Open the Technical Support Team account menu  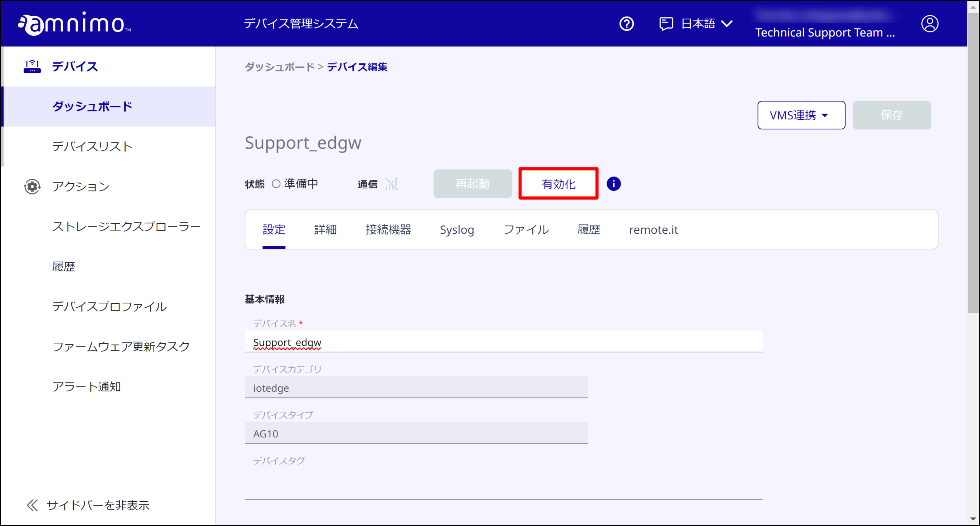(825, 32)
